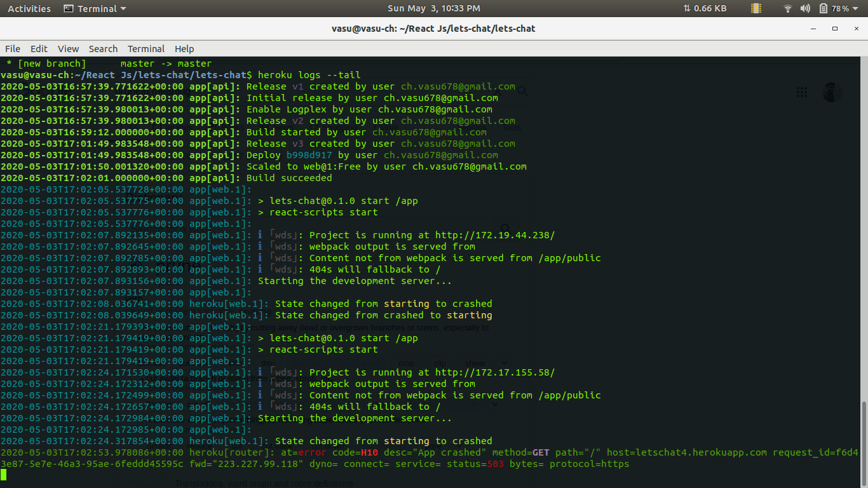
Task: Open the View menu to access terminal options
Action: point(68,49)
